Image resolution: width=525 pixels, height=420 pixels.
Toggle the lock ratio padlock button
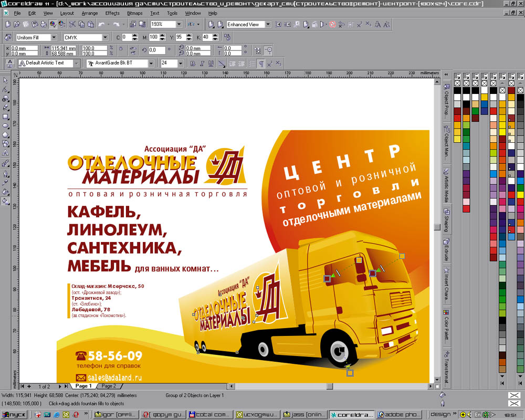(121, 49)
